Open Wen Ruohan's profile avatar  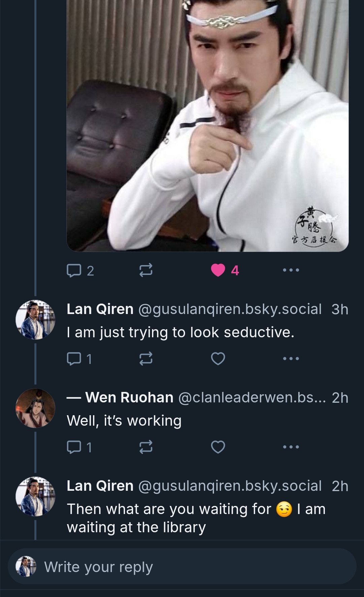pyautogui.click(x=35, y=408)
